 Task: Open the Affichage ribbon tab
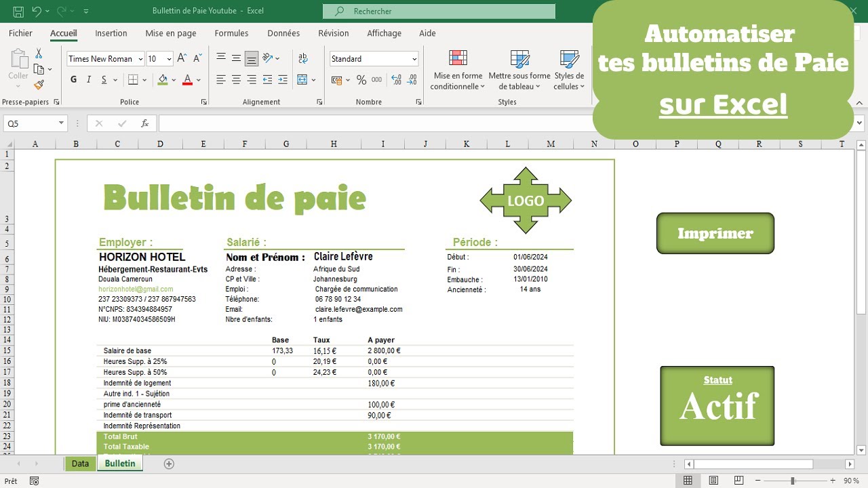click(x=384, y=33)
